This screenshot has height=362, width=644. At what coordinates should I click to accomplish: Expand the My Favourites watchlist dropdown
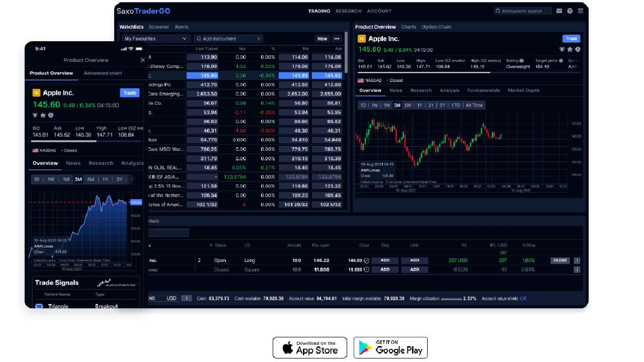point(155,39)
